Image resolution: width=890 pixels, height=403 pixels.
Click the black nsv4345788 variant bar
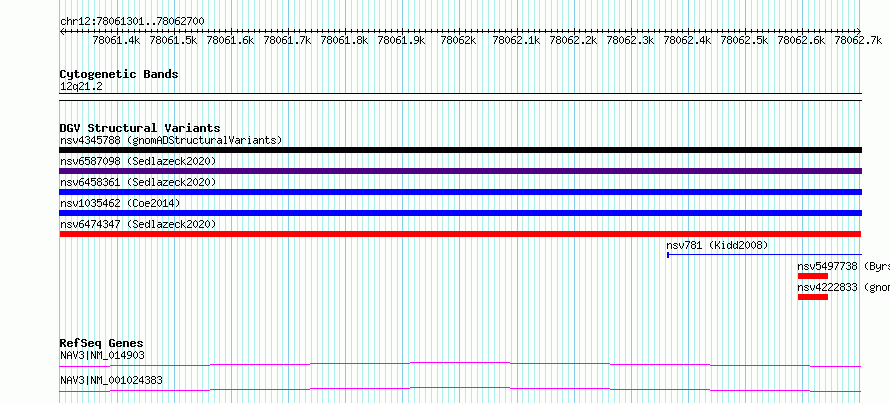pyautogui.click(x=460, y=150)
